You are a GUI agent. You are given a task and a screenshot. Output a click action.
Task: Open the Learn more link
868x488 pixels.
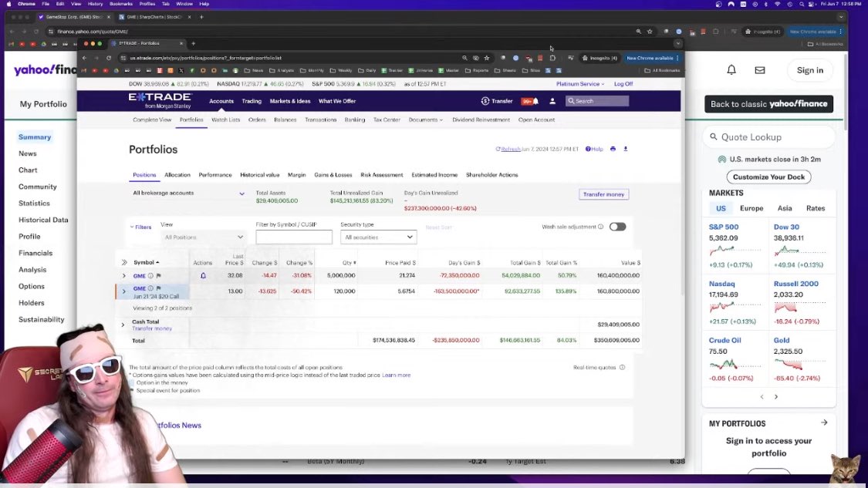point(397,375)
